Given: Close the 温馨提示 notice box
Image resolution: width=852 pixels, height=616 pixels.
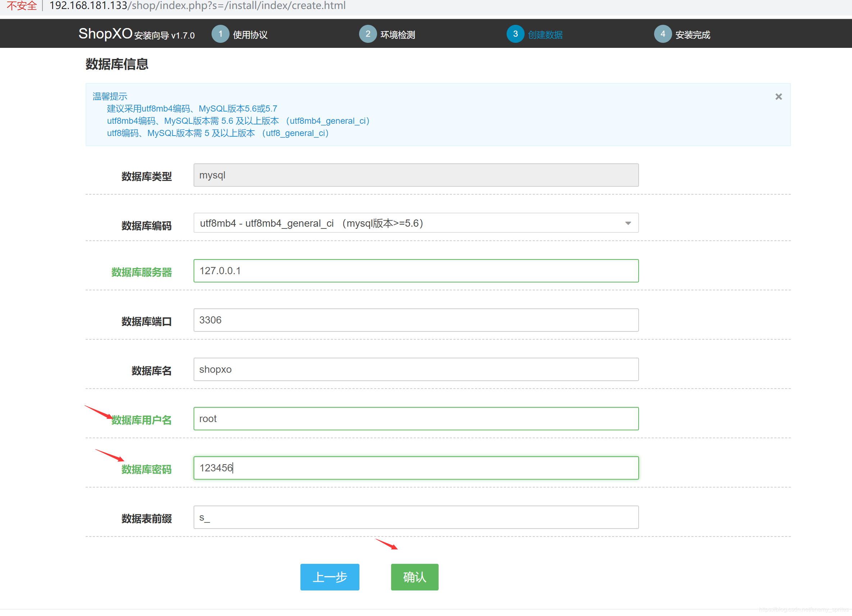Looking at the screenshot, I should pos(778,97).
